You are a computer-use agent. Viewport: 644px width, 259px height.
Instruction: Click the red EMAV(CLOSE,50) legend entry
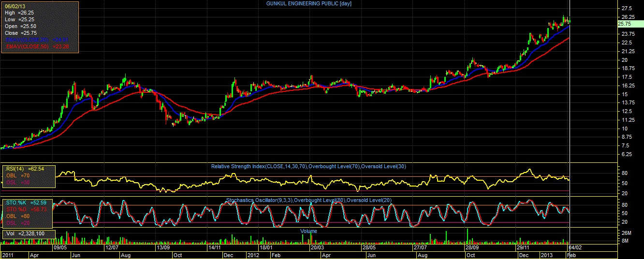coord(36,46)
